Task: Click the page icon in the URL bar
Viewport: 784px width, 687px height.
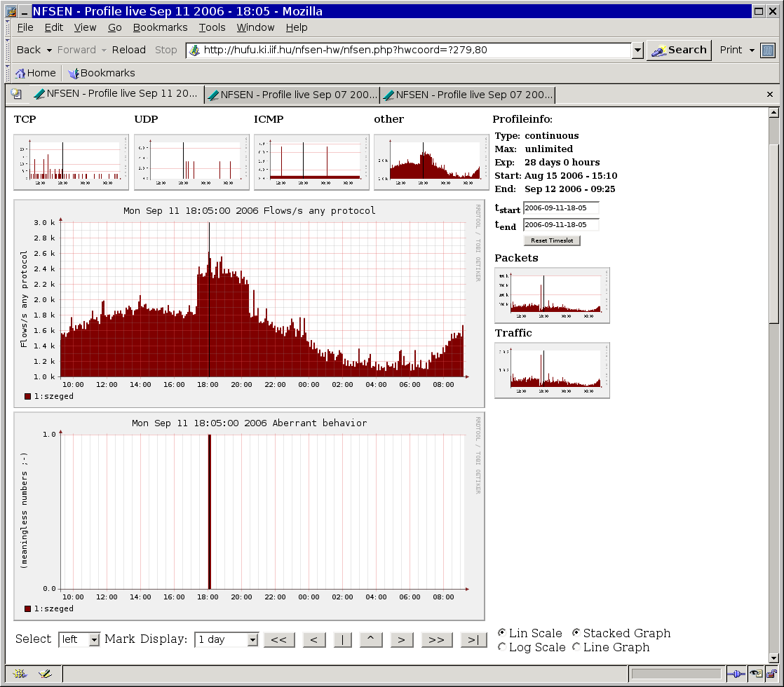Action: (x=194, y=50)
